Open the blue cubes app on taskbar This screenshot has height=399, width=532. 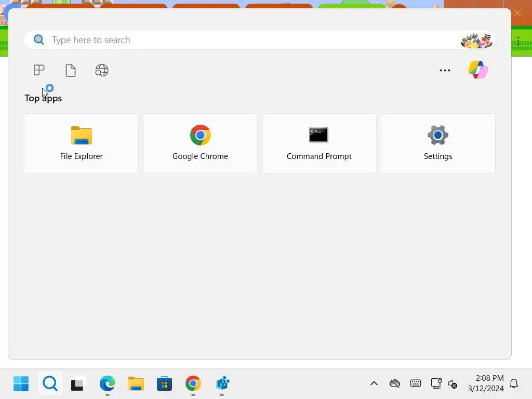(222, 384)
